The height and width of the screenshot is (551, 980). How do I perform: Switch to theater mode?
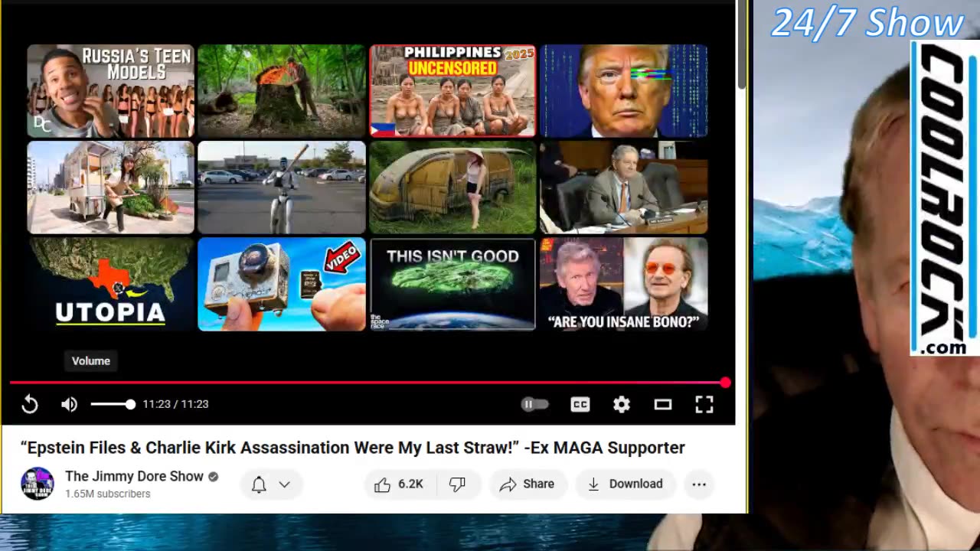(x=663, y=404)
